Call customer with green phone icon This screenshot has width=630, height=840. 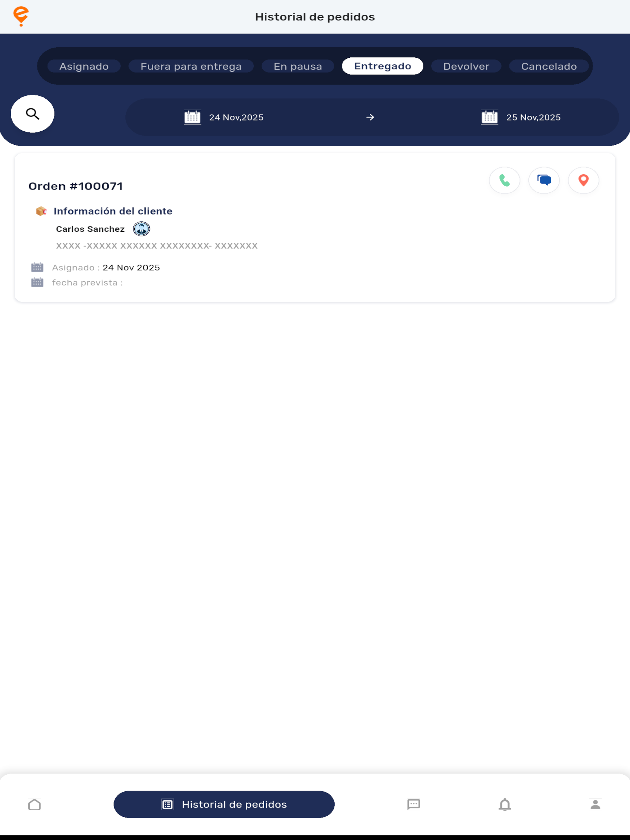pyautogui.click(x=504, y=180)
